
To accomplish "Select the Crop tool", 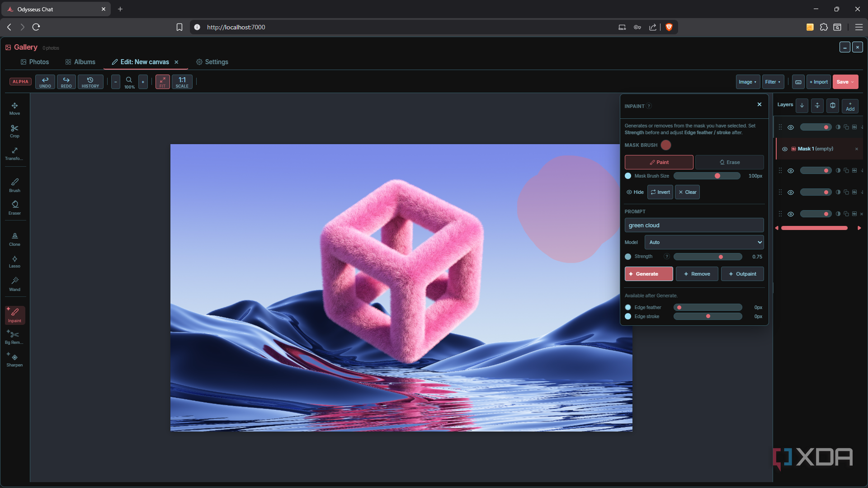I will [14, 131].
